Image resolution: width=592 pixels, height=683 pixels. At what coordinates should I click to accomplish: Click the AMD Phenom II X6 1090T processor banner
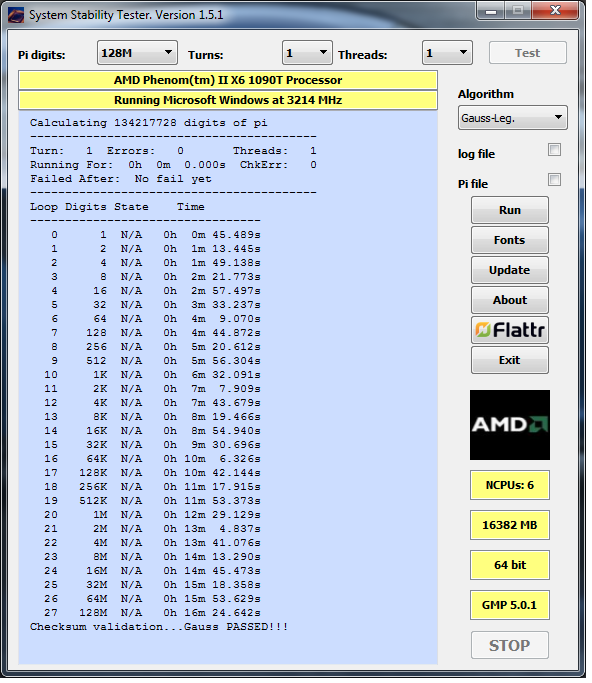230,81
